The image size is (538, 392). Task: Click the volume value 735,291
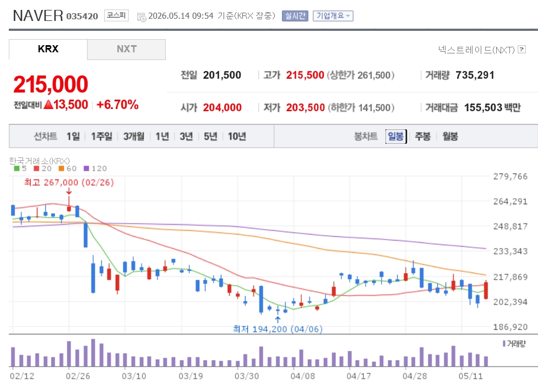(475, 75)
